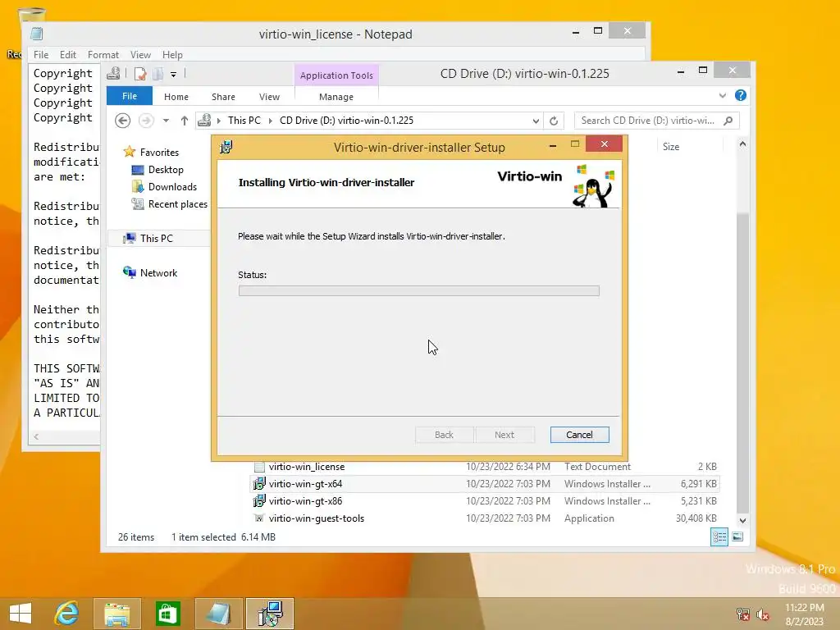Open Customize Quick Access Toolbar dropdown
This screenshot has width=840, height=630.
pos(174,74)
